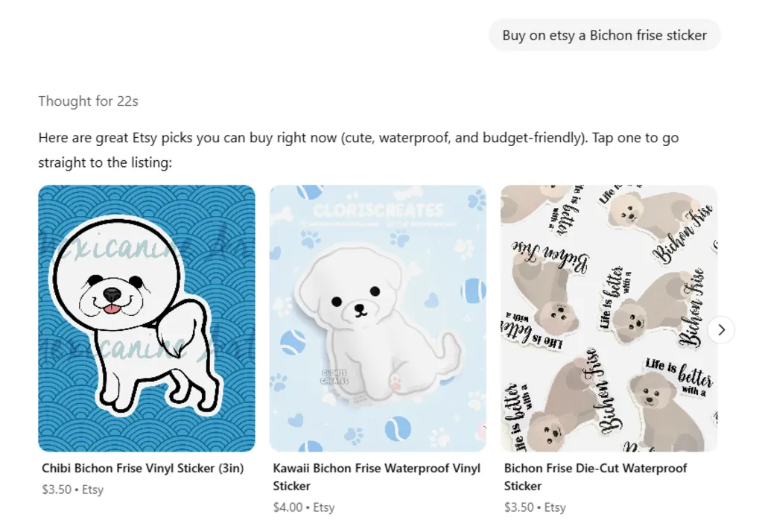
Task: Select the $3.50 Etsy price under Chibi sticker
Action: [x=73, y=490]
